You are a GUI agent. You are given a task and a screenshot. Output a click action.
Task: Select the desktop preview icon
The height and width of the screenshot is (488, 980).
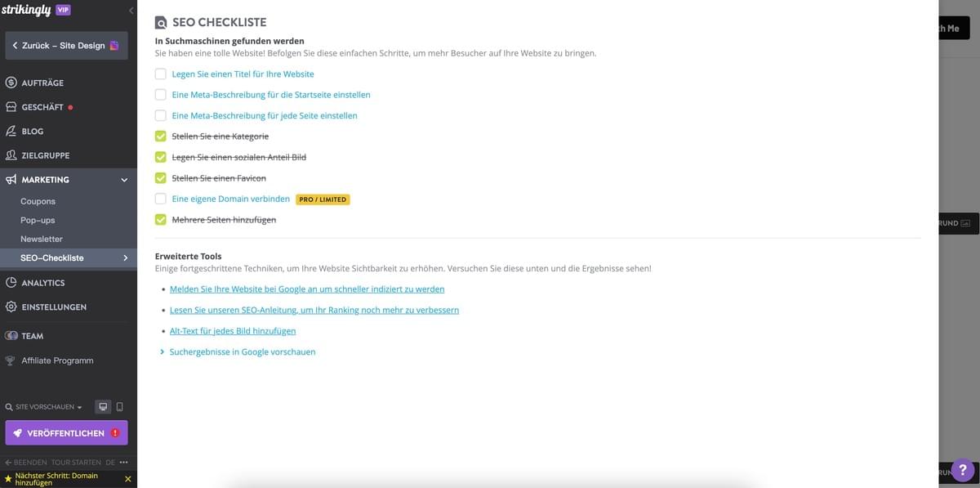101,405
